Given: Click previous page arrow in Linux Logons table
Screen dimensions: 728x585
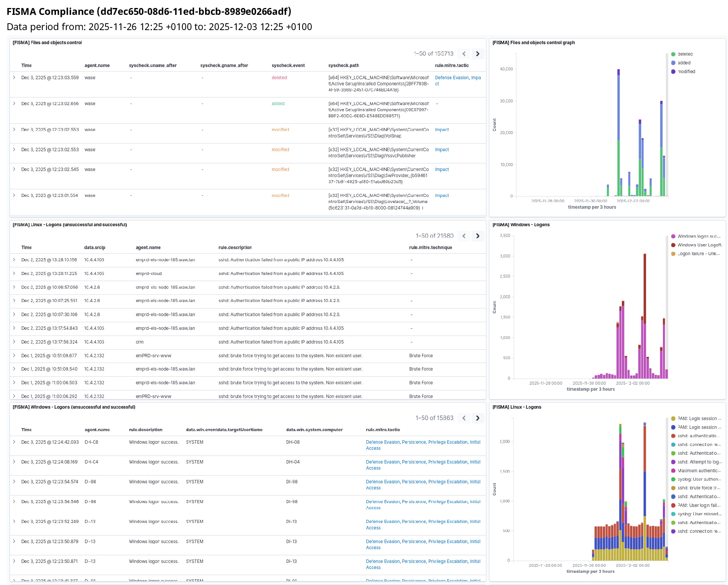Looking at the screenshot, I should coord(464,236).
